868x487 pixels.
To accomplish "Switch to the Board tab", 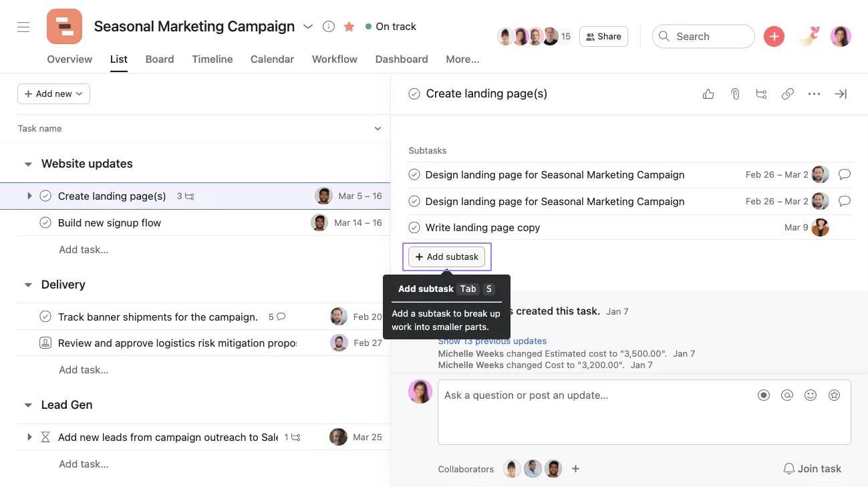I will pos(159,59).
